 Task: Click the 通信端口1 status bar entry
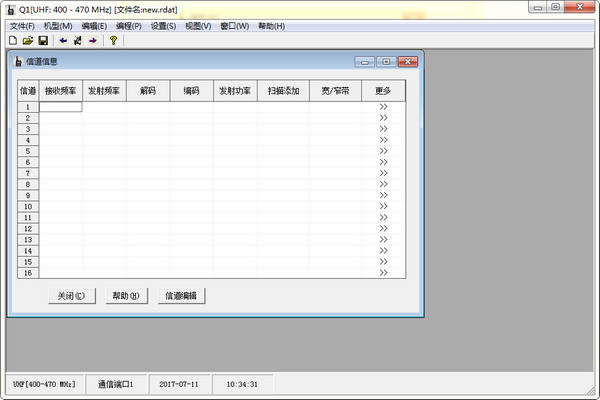(x=116, y=384)
